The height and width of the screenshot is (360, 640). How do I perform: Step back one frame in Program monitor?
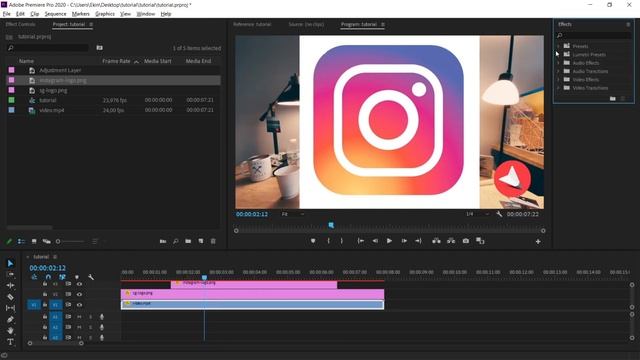375,241
